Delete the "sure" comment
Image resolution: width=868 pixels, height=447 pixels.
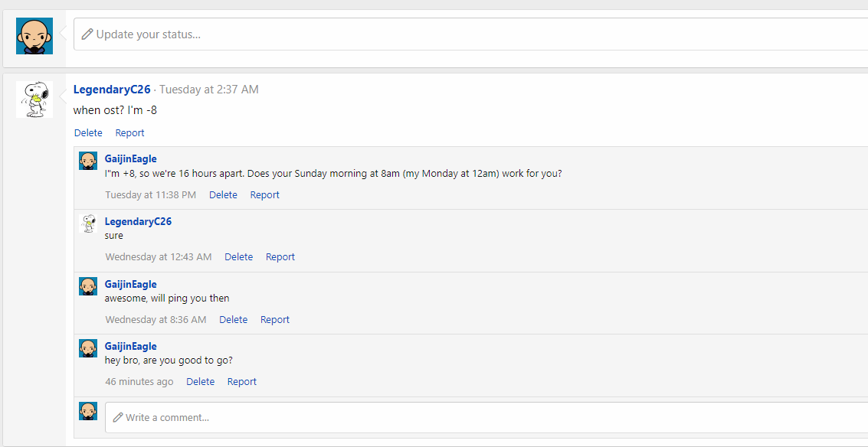(238, 257)
